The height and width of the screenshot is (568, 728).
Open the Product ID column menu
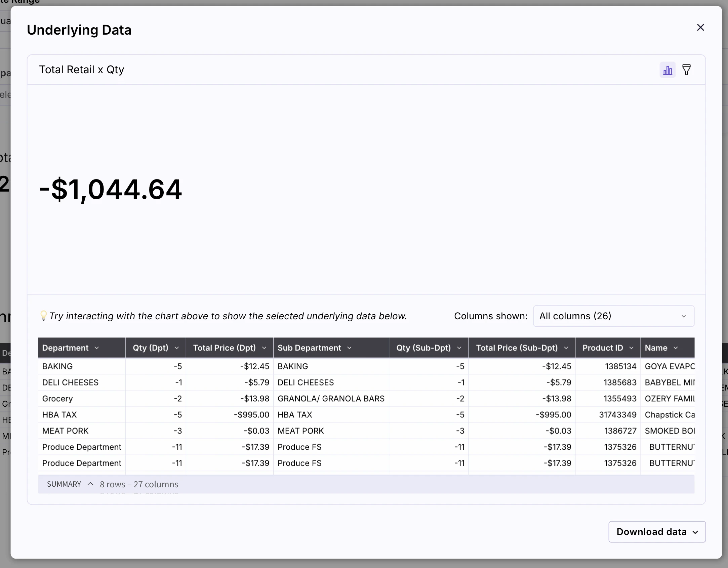(632, 348)
